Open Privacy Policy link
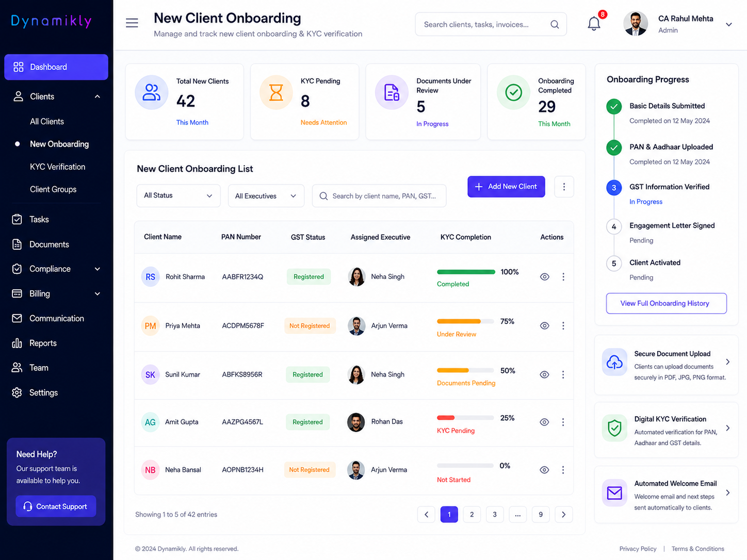 (x=638, y=549)
